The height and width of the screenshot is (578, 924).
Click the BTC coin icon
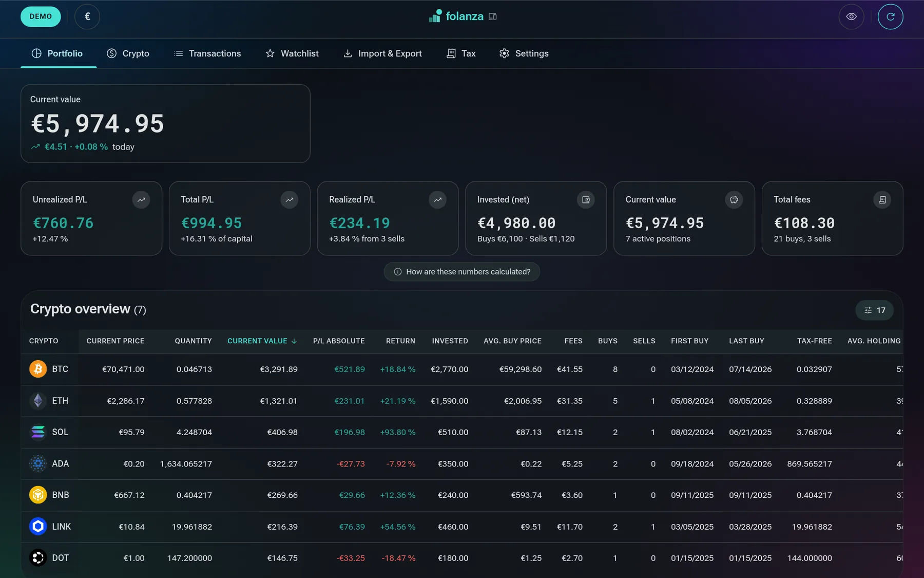(x=38, y=369)
